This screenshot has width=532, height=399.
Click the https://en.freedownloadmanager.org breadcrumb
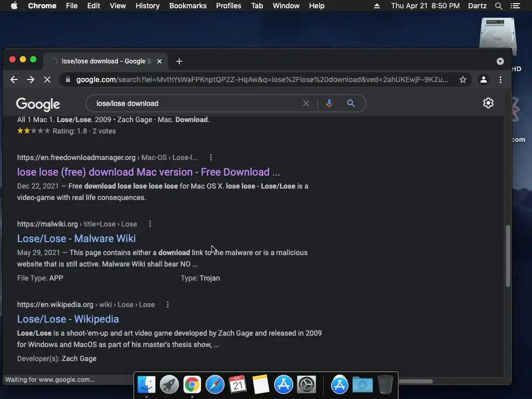76,157
